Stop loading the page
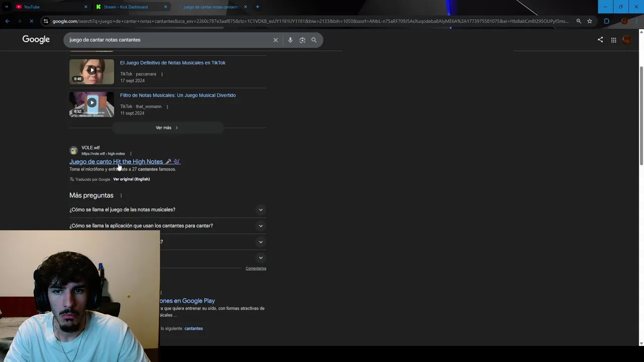The height and width of the screenshot is (362, 644). pyautogui.click(x=31, y=21)
